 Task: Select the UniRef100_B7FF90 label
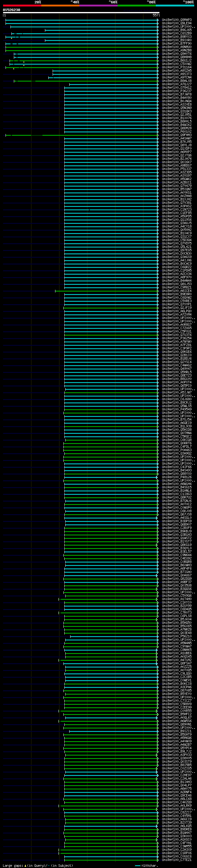(x=176, y=43)
